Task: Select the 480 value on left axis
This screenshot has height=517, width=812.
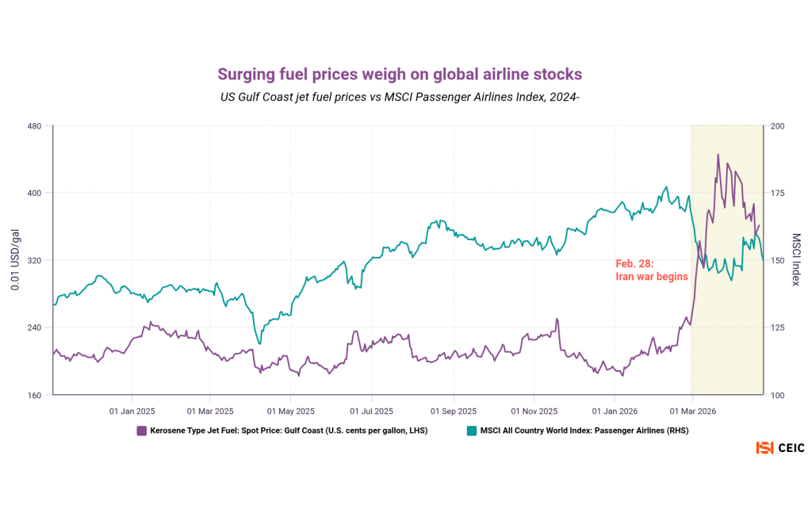Action: (x=36, y=126)
